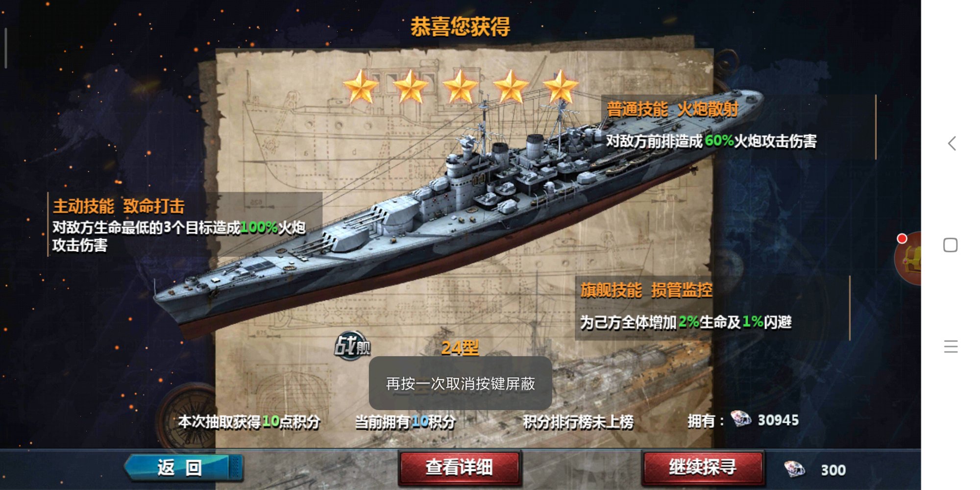Viewport: 980px width, 490px height.
Task: Tap the Android back arrow
Action: [952, 144]
